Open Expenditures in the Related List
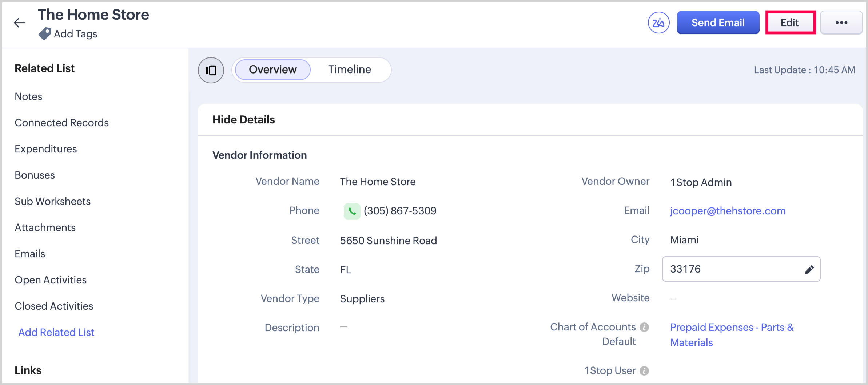Image resolution: width=868 pixels, height=385 pixels. (x=46, y=149)
